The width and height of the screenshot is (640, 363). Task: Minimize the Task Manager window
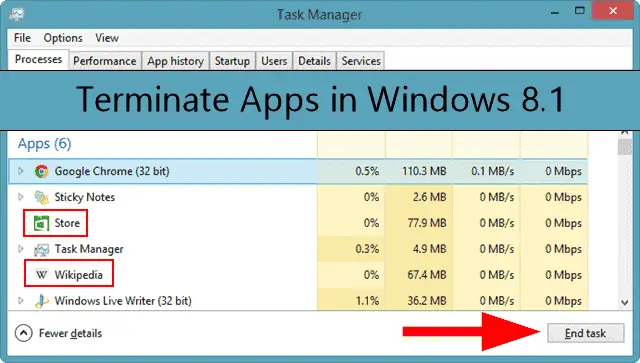pos(554,12)
